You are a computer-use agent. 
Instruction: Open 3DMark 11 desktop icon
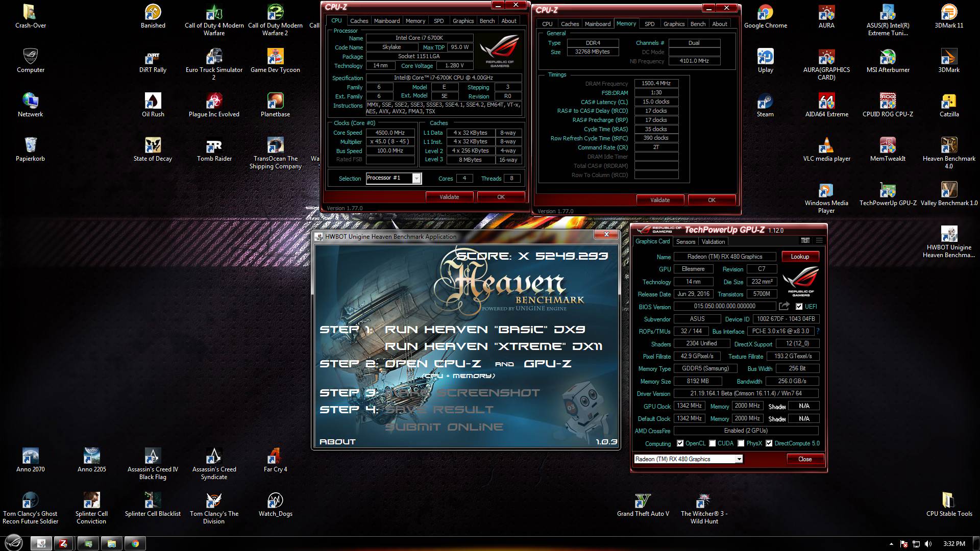tap(949, 17)
